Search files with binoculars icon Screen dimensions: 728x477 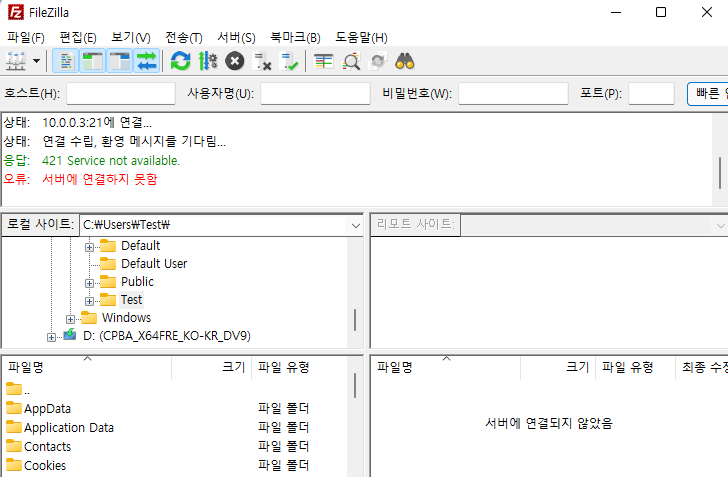405,61
